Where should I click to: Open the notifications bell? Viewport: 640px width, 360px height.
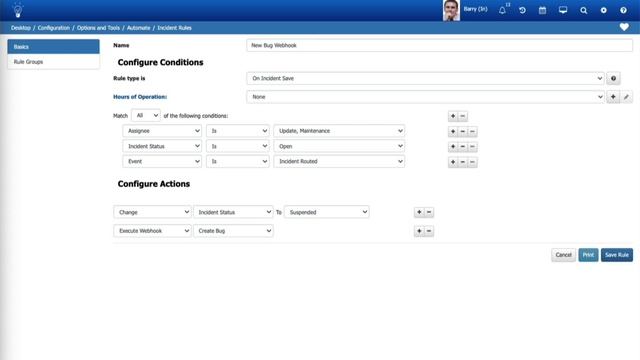tap(502, 11)
